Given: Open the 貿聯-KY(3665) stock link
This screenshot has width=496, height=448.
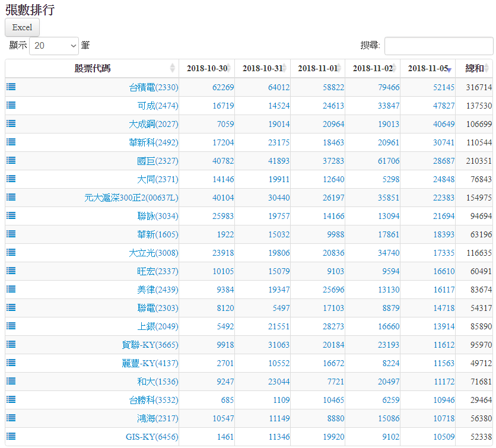Looking at the screenshot, I should tap(150, 345).
